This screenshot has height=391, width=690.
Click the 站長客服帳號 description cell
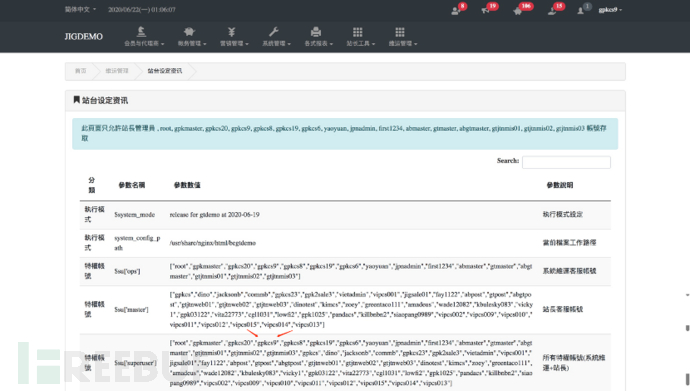click(562, 310)
